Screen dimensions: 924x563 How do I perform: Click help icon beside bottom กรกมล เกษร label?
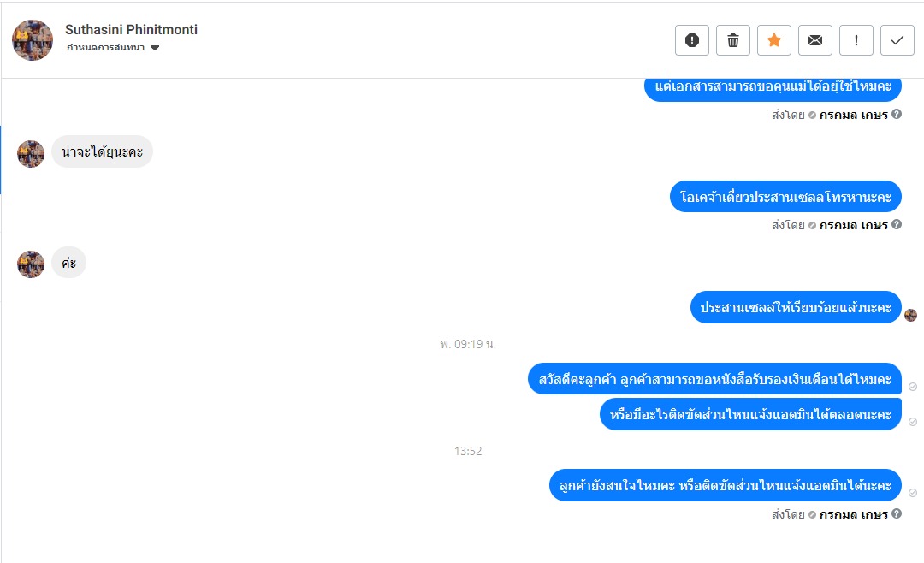pos(897,513)
